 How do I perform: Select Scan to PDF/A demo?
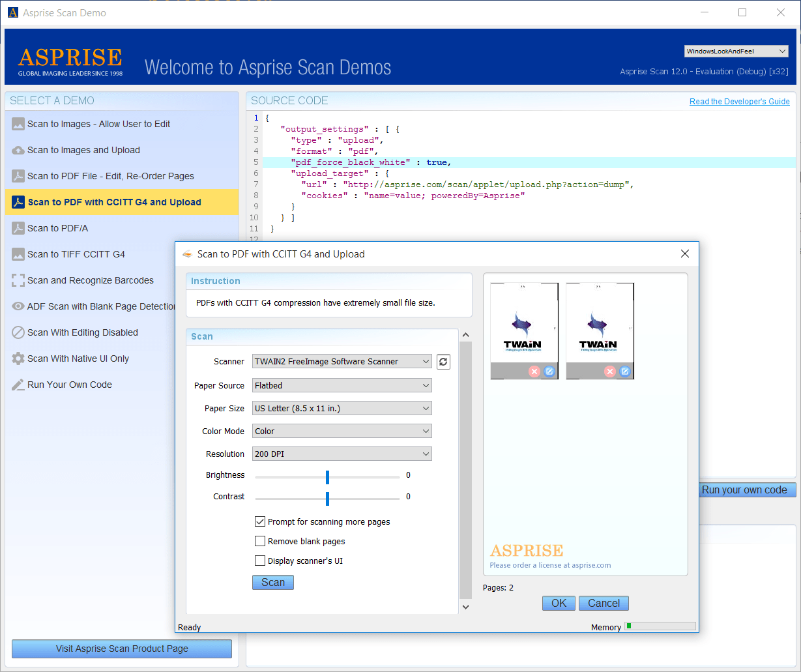[x=122, y=228]
